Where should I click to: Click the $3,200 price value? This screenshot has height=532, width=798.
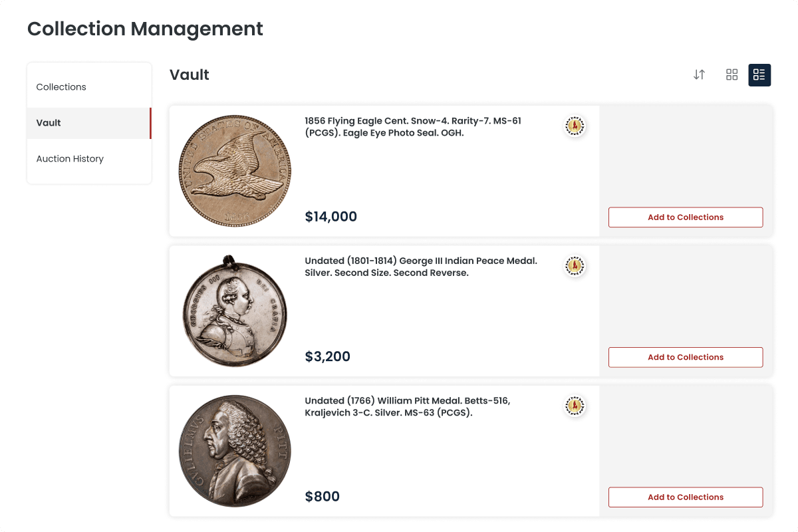click(x=328, y=356)
